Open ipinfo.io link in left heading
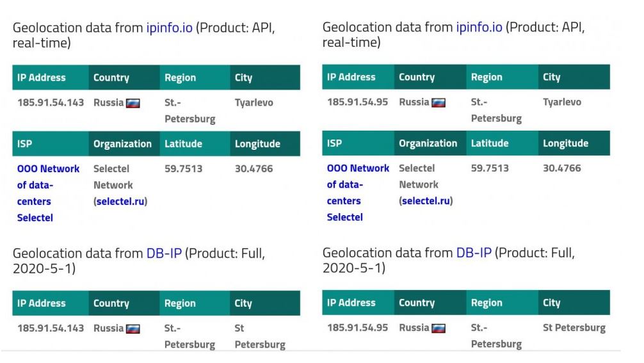644x363 pixels. click(x=169, y=28)
